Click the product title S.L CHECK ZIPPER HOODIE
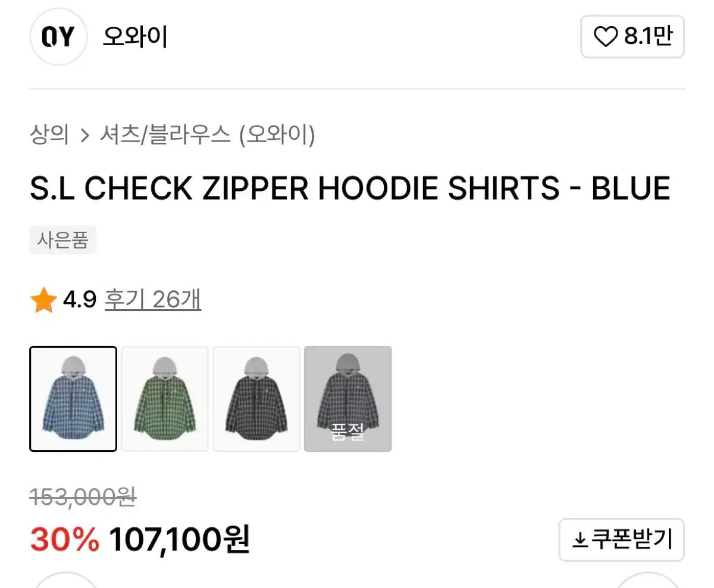 click(350, 188)
